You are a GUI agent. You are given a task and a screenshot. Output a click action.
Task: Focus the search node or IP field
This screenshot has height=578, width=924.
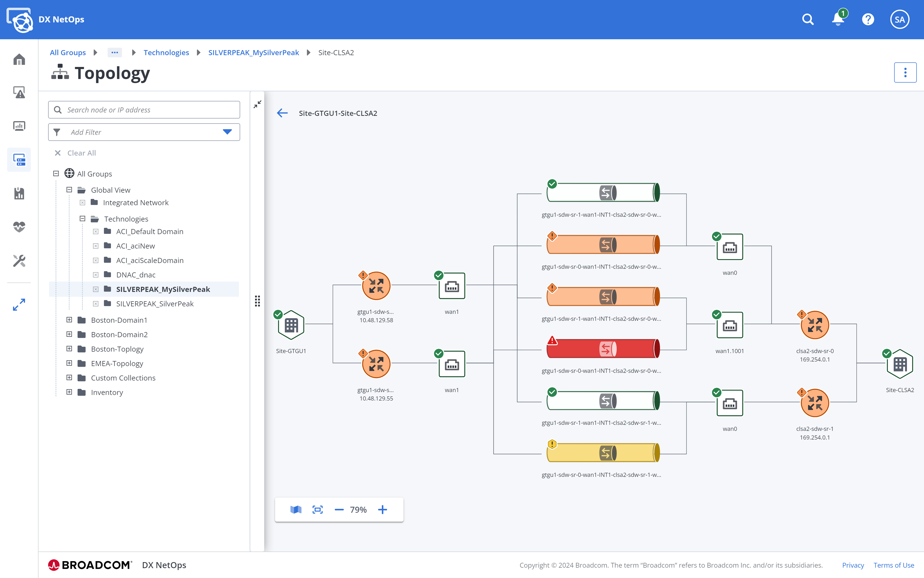144,110
